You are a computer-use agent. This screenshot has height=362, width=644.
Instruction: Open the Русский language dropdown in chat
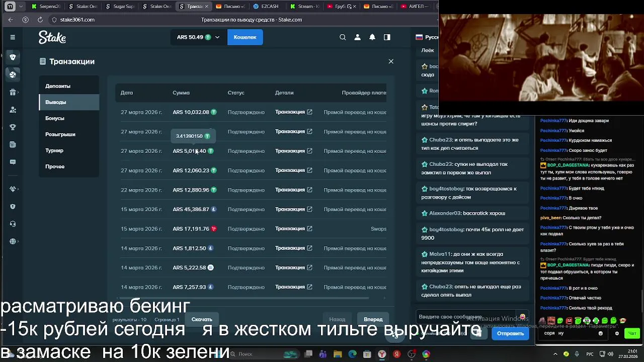click(427, 37)
